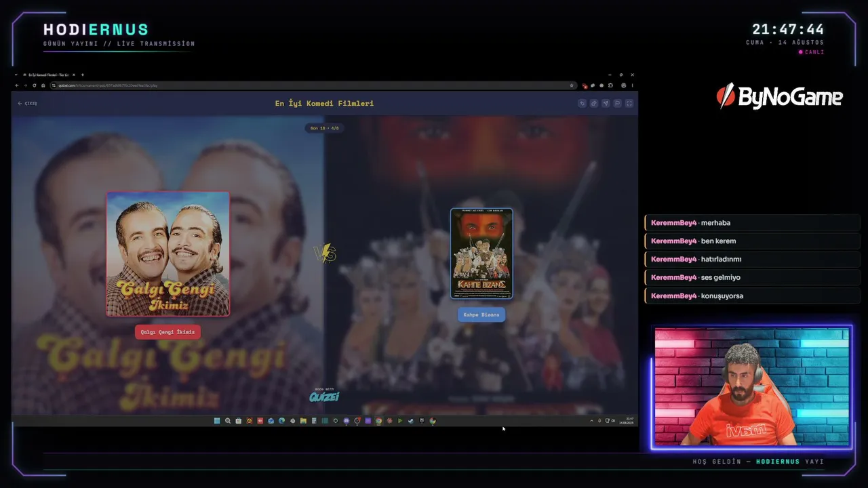Screen dimensions: 868x488
Task: Click the Quizei logo at the bottom
Action: 324,396
